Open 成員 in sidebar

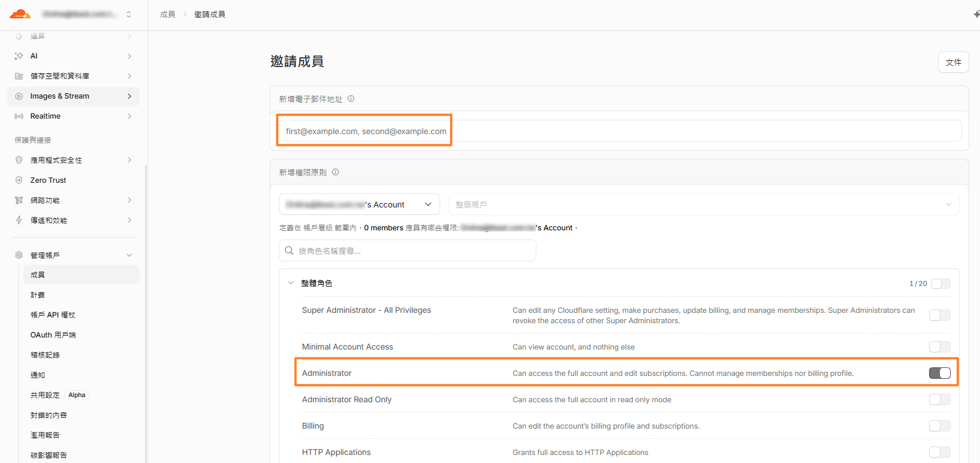81,275
